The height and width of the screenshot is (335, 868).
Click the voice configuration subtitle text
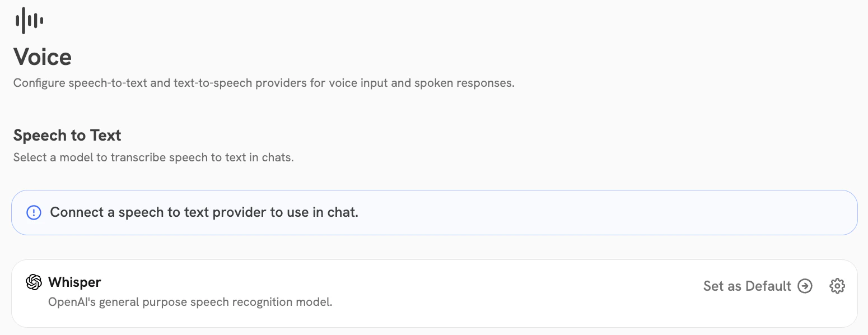click(263, 82)
